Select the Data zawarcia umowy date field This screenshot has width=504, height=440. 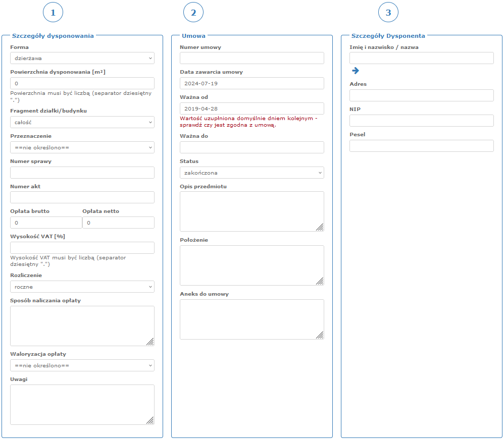251,83
